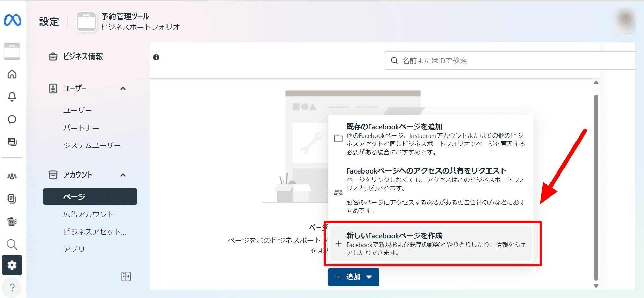The image size is (644, 298).
Task: Open アプリ in sidebar
Action: [74, 249]
